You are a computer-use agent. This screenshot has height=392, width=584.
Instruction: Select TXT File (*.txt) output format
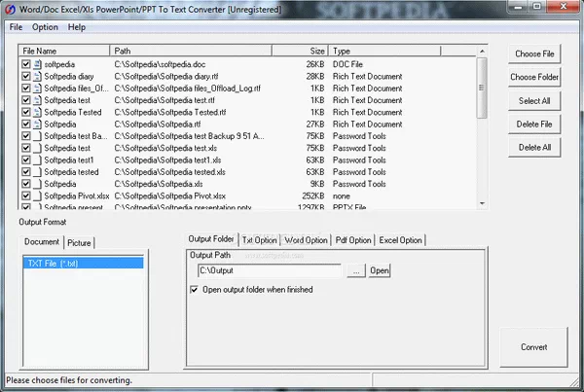point(83,264)
